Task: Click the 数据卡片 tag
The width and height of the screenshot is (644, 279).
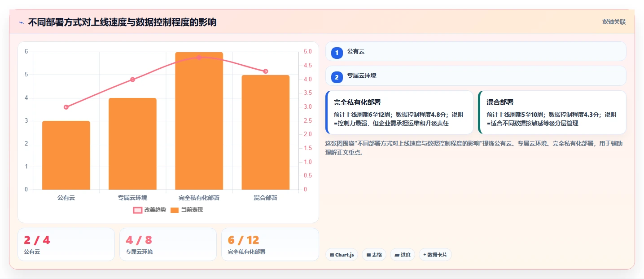Action: point(435,255)
